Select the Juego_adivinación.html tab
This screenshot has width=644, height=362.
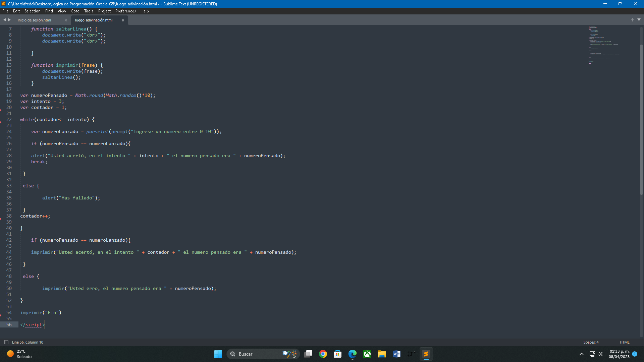93,20
